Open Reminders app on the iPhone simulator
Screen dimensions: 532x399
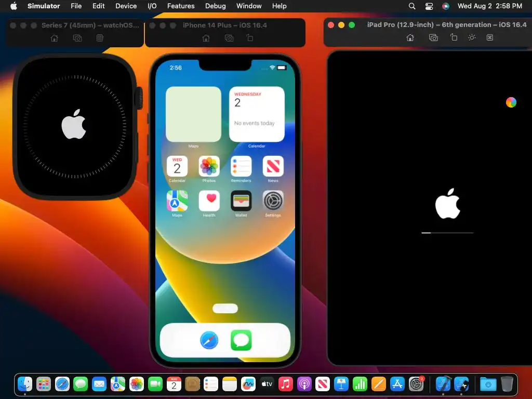241,166
